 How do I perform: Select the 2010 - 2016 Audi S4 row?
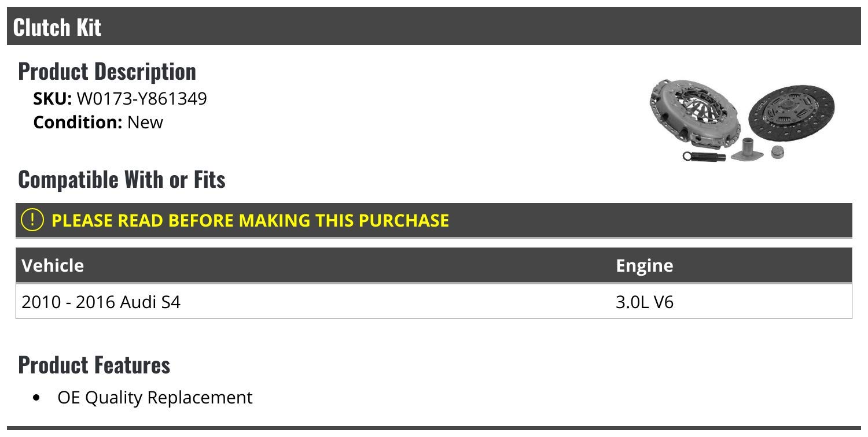[x=433, y=301]
